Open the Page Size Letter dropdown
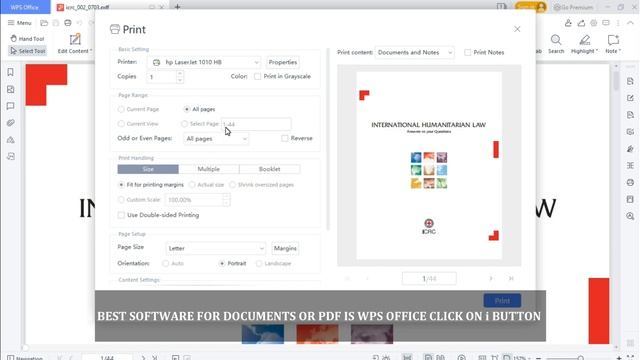 216,248
